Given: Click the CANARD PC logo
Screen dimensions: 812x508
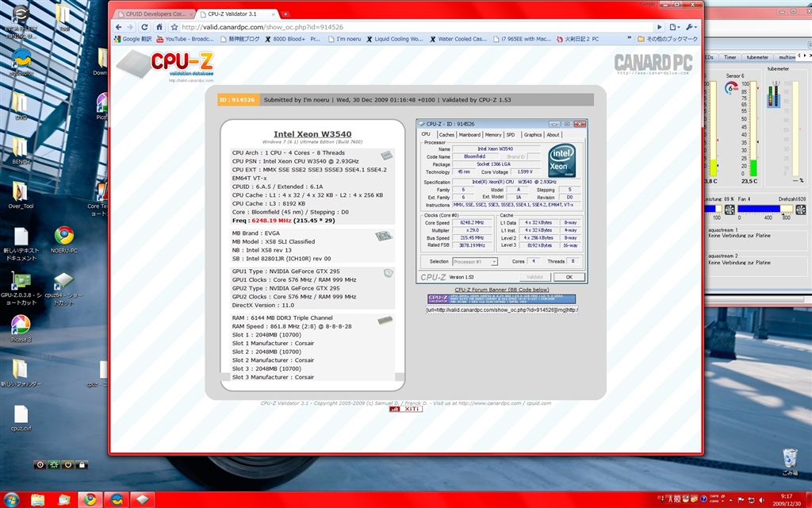Looking at the screenshot, I should pos(653,64).
